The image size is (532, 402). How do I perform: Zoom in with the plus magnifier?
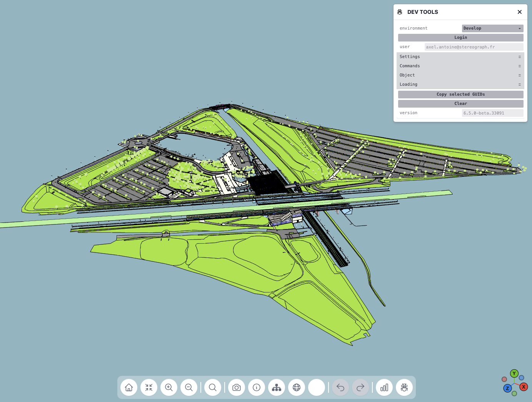169,387
